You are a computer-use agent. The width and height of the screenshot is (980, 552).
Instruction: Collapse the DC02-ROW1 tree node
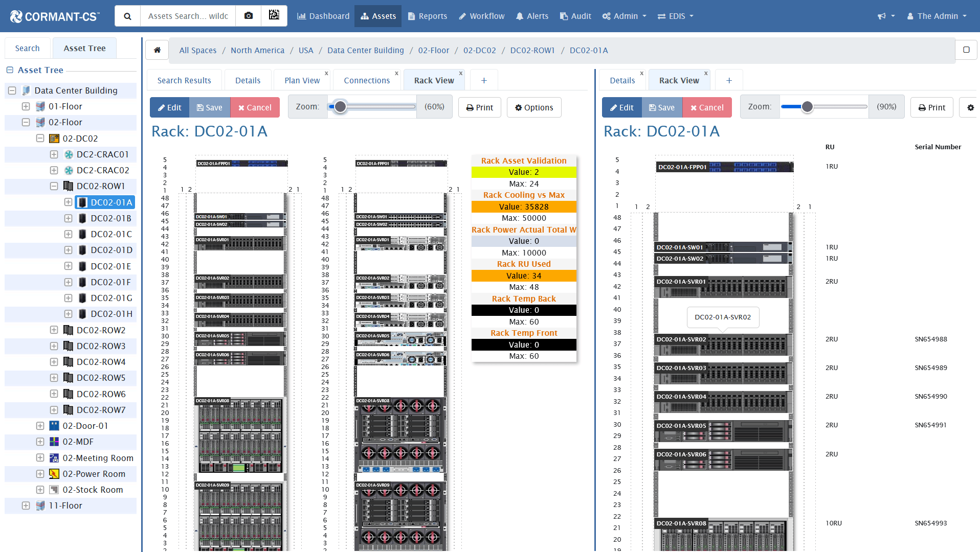[54, 186]
